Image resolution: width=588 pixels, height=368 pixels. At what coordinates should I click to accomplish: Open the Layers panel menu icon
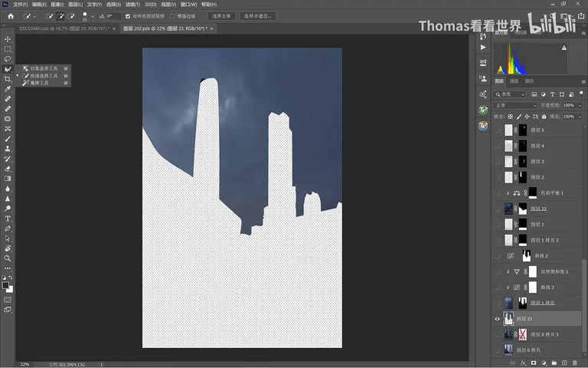click(583, 81)
